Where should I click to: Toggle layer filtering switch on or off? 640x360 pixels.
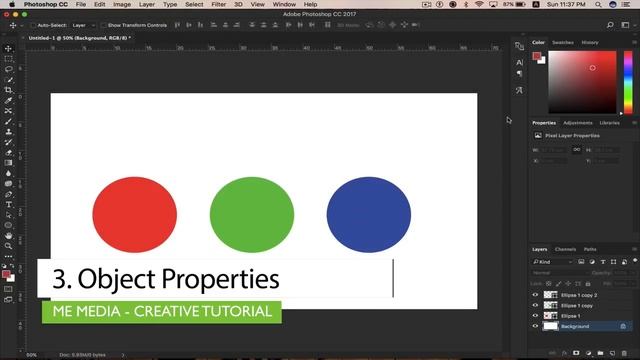pos(635,261)
